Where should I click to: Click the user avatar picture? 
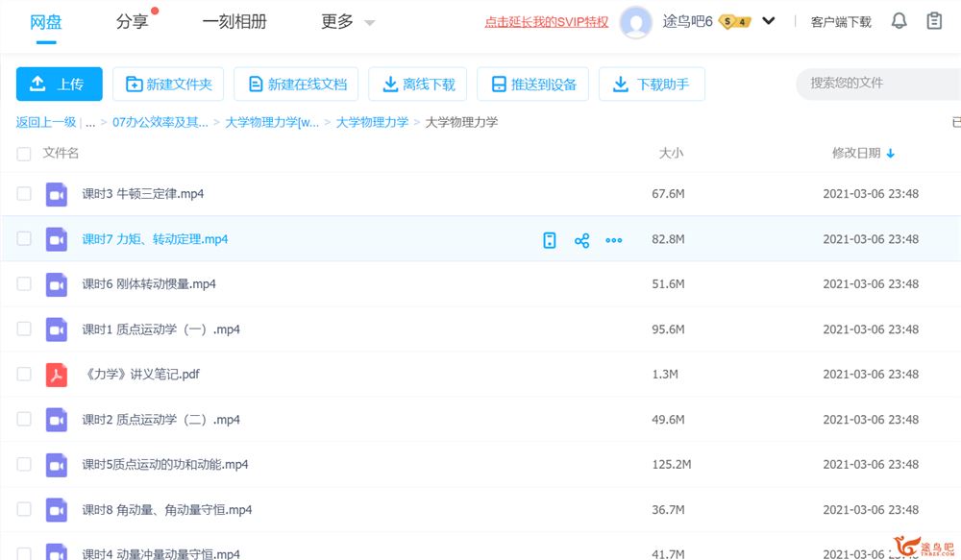(636, 22)
